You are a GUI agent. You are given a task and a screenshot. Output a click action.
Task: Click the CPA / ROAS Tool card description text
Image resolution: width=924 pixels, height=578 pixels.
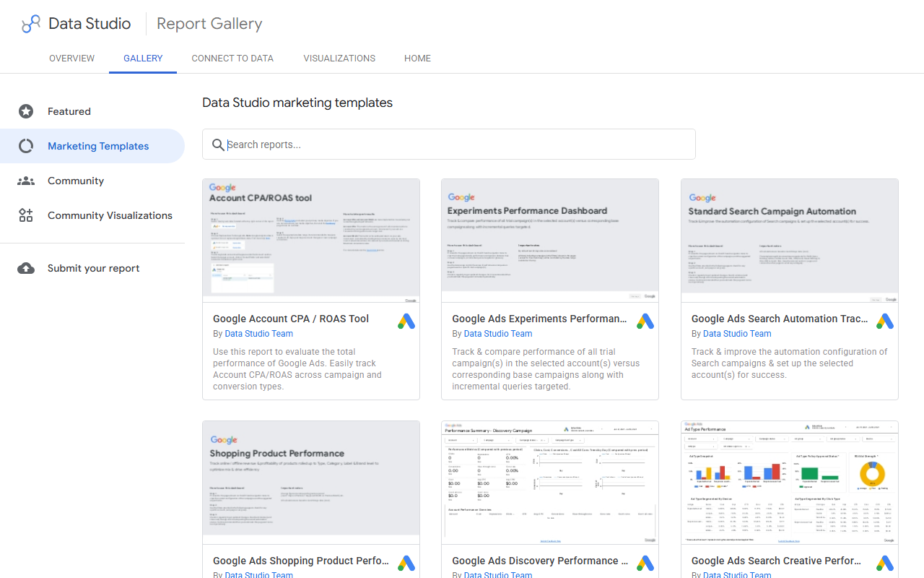[x=297, y=369]
